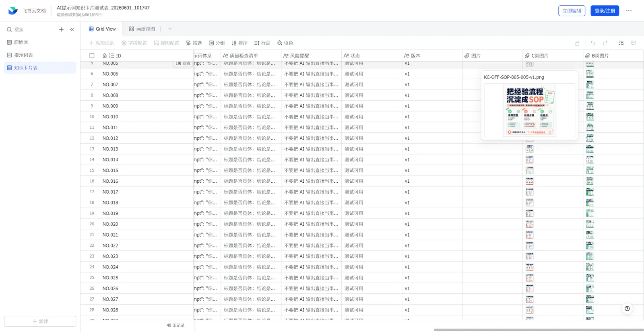
Task: Click the search records icon in toolbar
Action: [621, 43]
